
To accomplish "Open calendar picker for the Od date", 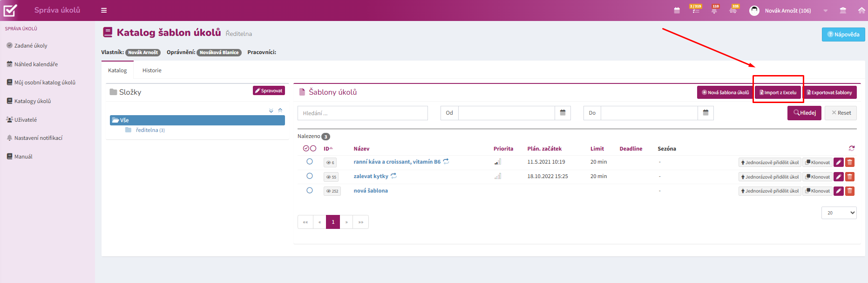I will pos(563,113).
